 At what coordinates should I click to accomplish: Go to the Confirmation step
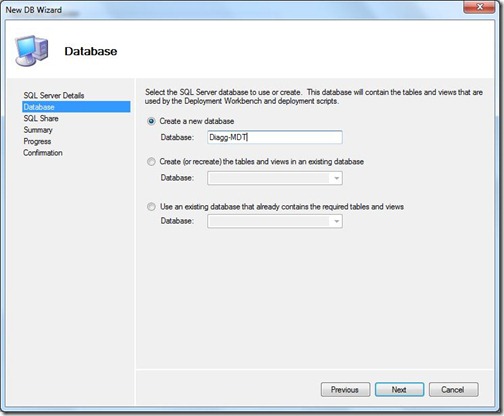pos(43,153)
